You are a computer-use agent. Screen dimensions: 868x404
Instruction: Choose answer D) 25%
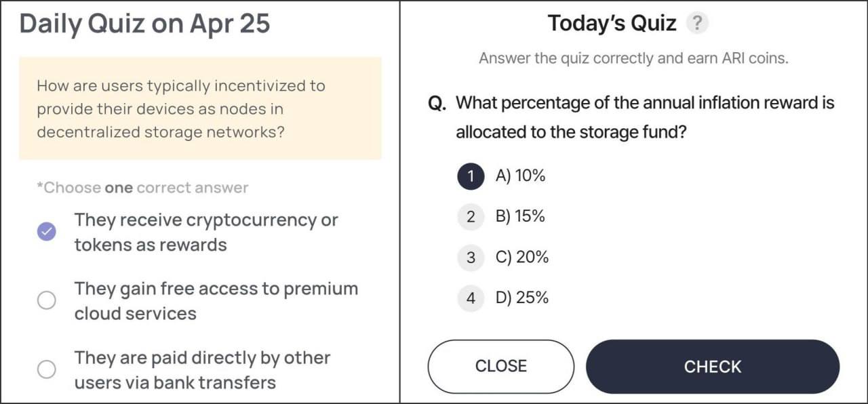(x=522, y=298)
